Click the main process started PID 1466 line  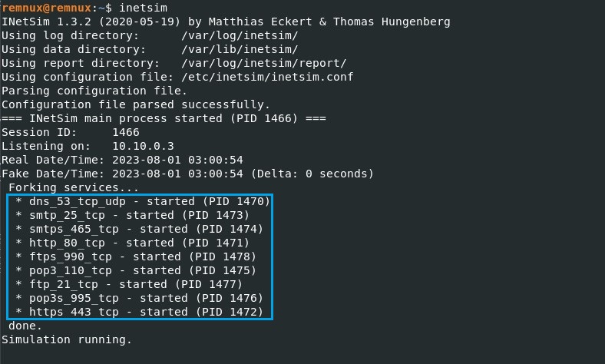[x=164, y=118]
